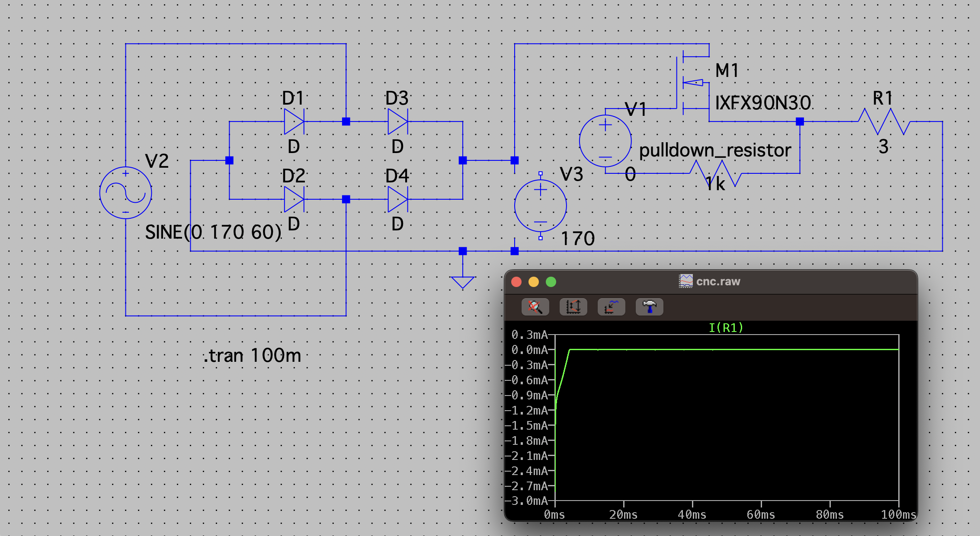Screen dimensions: 980x536
Task: Click the pulldown_resistor label
Action: click(x=715, y=150)
